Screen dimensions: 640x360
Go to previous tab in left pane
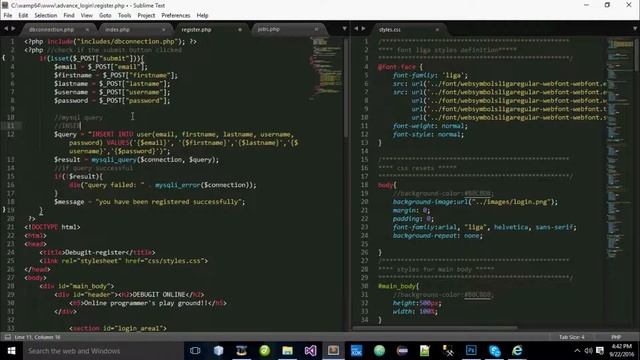click(x=6, y=29)
